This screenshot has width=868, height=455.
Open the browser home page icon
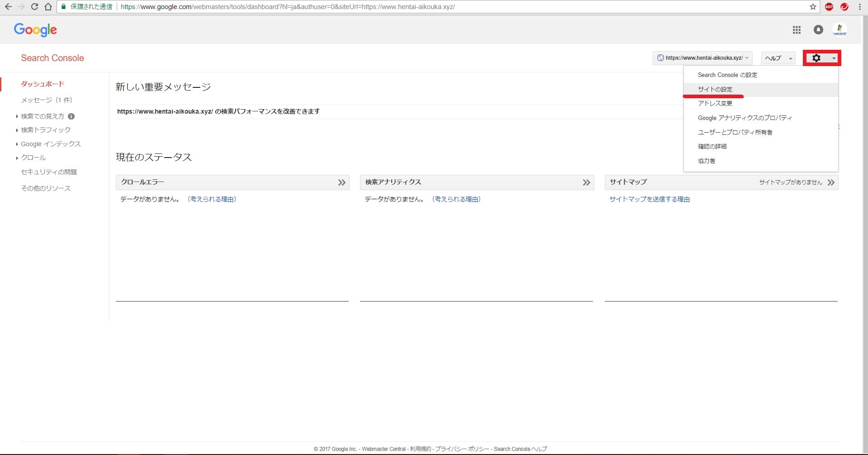pyautogui.click(x=48, y=7)
